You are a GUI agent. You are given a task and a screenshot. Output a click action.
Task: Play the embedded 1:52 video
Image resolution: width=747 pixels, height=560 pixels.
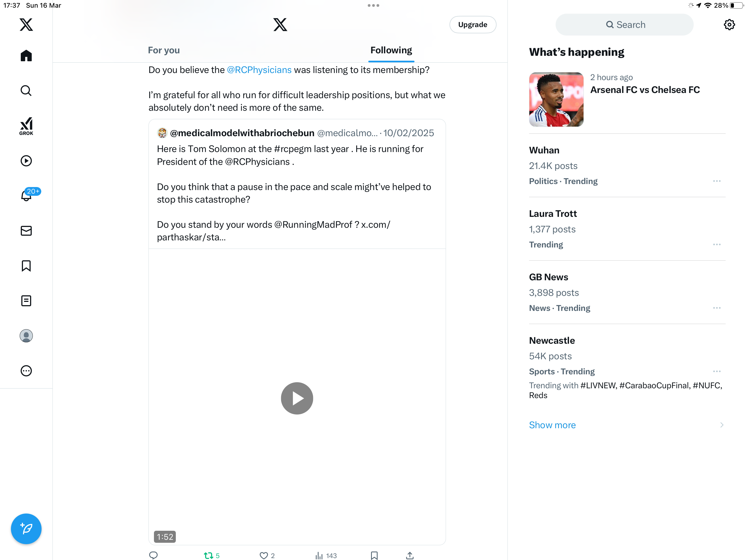[297, 398]
